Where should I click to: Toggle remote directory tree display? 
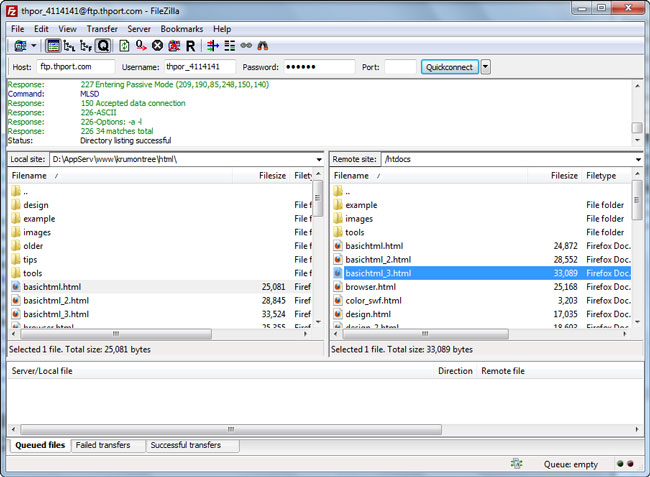(x=86, y=46)
